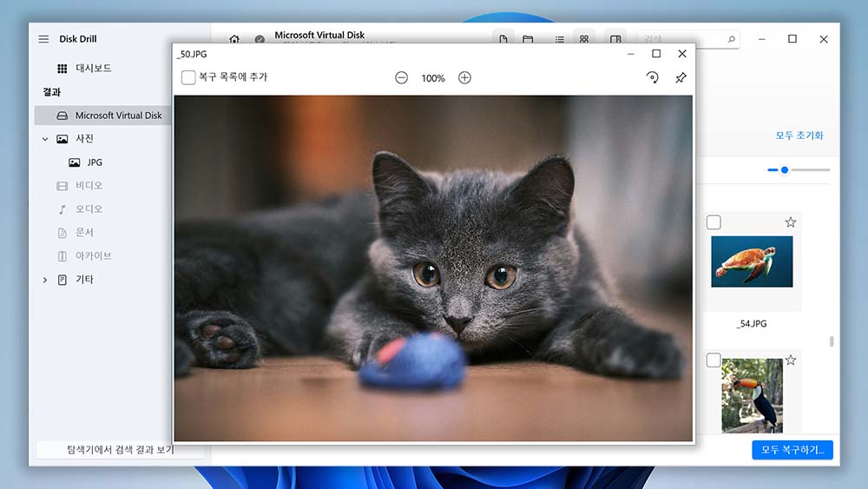The height and width of the screenshot is (489, 868).
Task: Click 모두 초기화 reset link
Action: point(799,135)
